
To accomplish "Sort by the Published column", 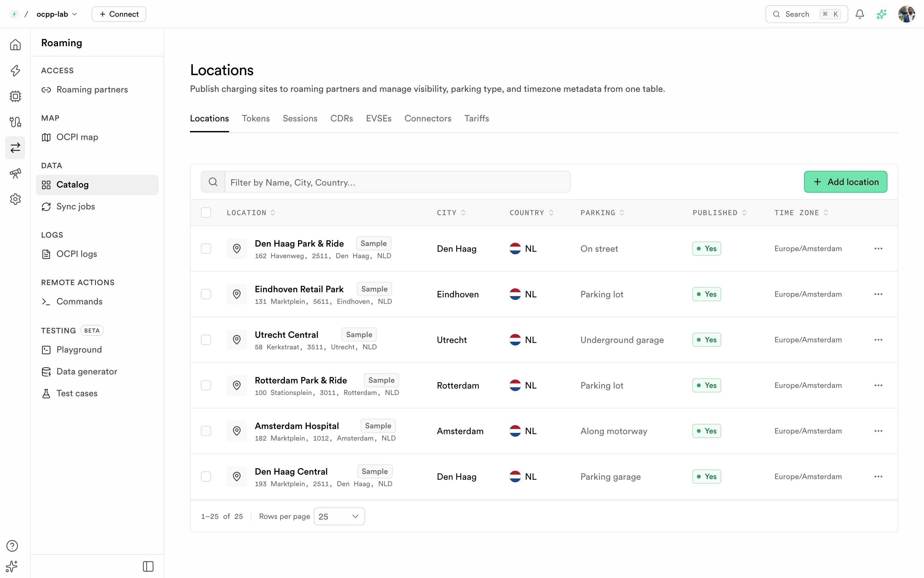I will 720,213.
